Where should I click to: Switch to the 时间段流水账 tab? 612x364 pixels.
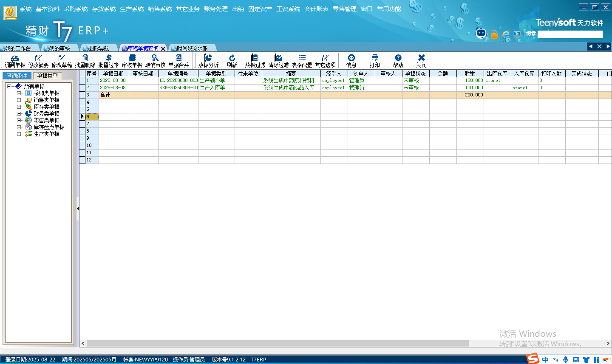(192, 48)
